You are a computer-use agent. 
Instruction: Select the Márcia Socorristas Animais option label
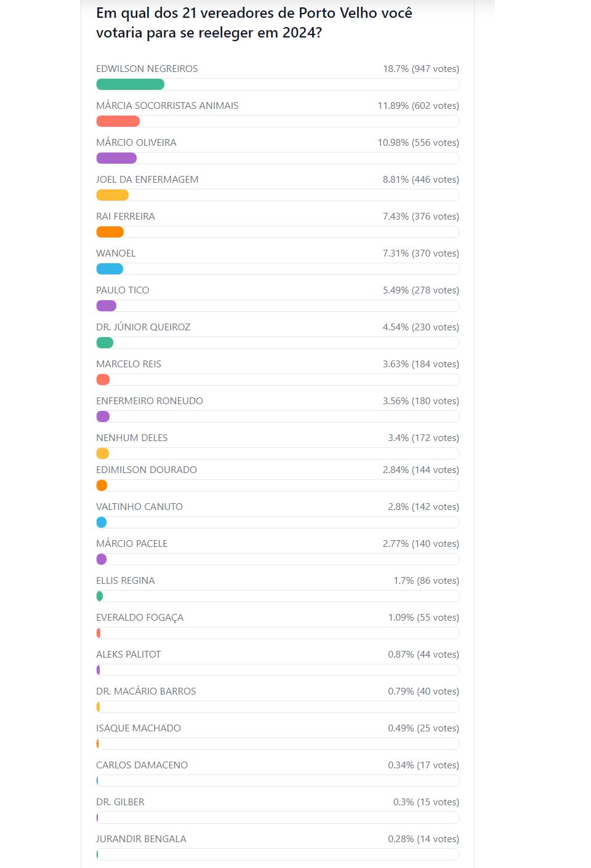pyautogui.click(x=167, y=106)
